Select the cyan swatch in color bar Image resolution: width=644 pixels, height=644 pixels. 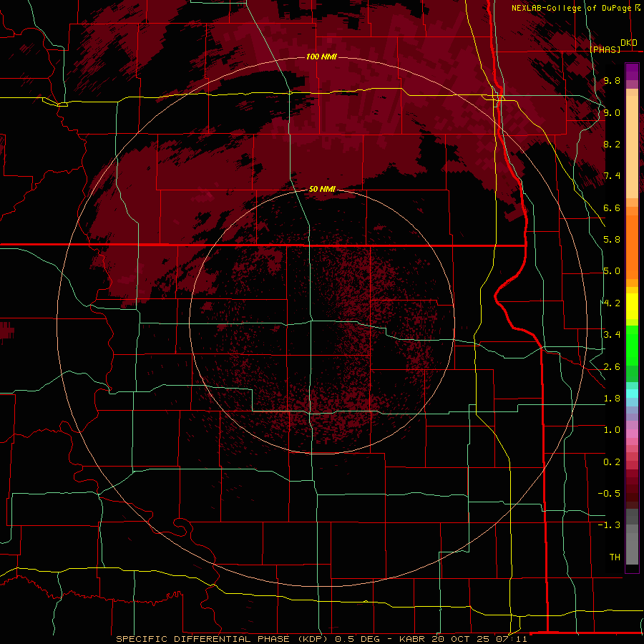click(632, 393)
